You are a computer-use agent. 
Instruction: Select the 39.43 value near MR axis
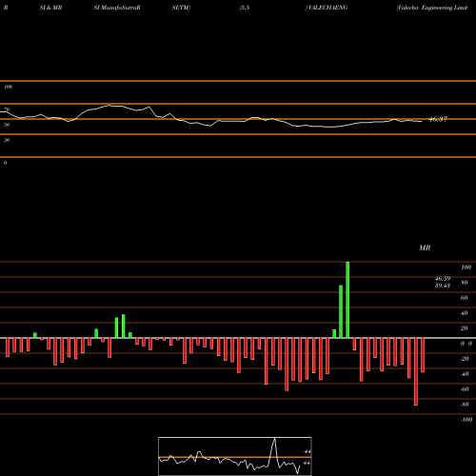tap(443, 286)
